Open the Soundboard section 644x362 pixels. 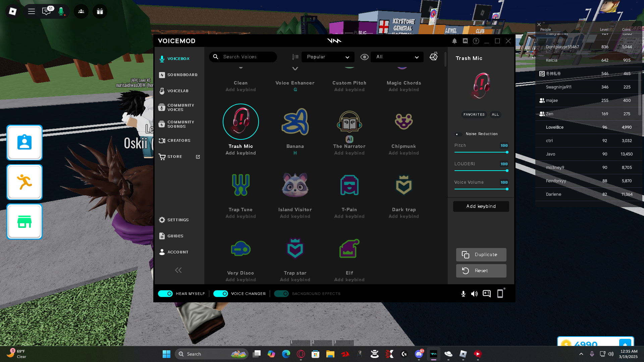pyautogui.click(x=179, y=75)
